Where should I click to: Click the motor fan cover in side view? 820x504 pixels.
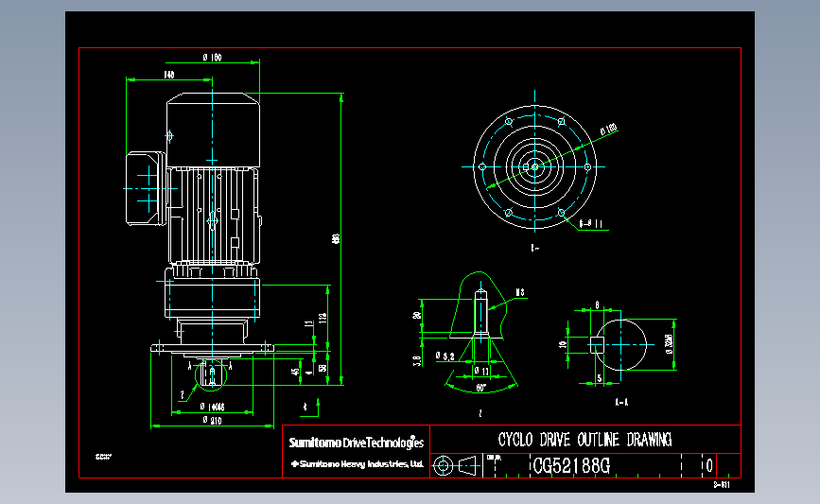click(x=213, y=130)
